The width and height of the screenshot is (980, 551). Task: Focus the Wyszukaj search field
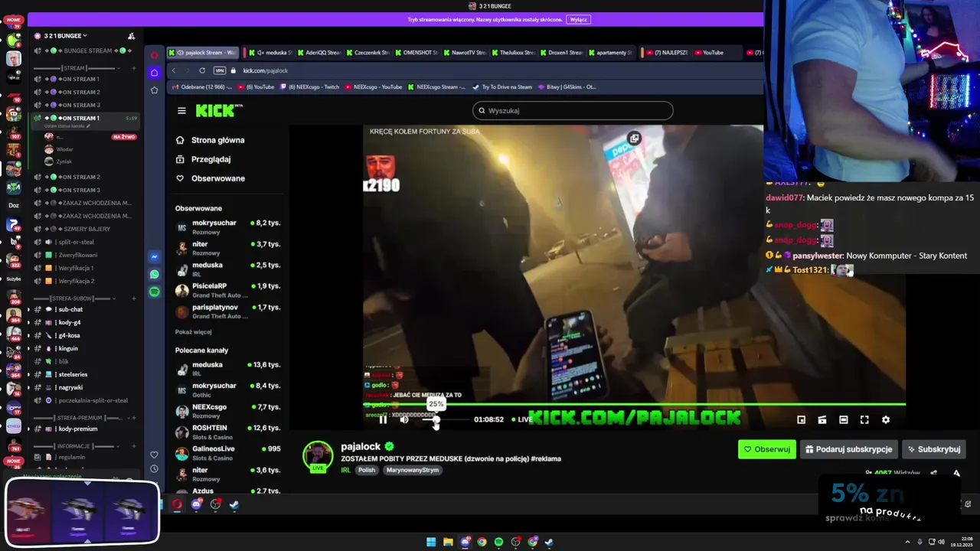pyautogui.click(x=573, y=110)
